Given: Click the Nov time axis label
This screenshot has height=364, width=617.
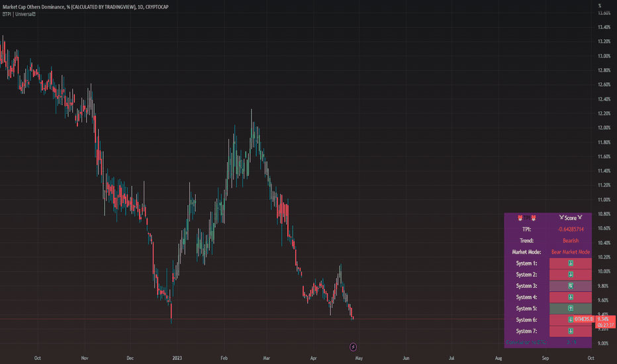Looking at the screenshot, I should pyautogui.click(x=85, y=358).
